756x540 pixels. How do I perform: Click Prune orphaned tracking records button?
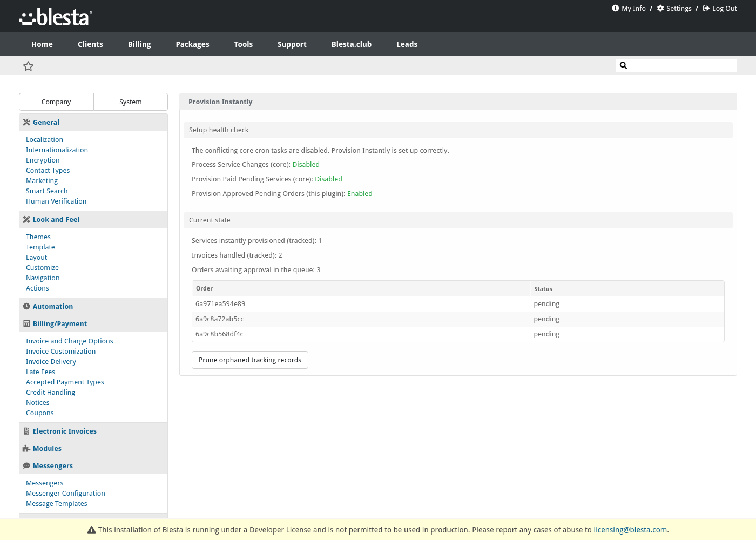point(250,360)
